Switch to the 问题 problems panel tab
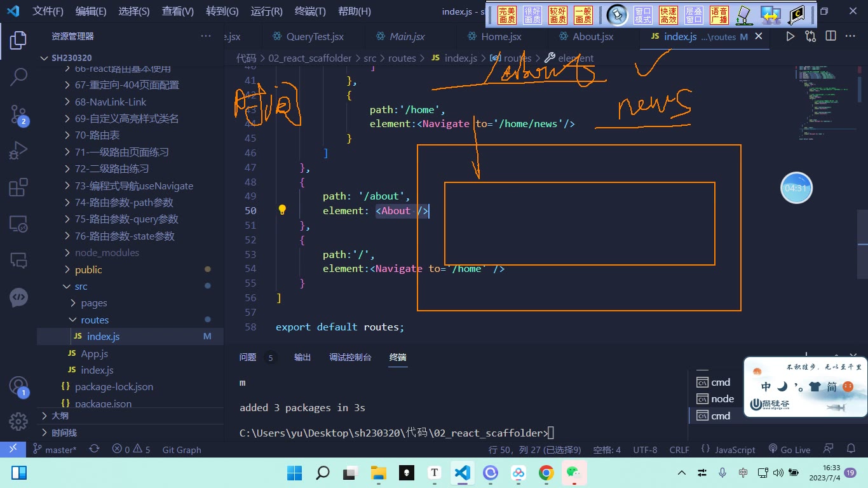The height and width of the screenshot is (488, 868). (248, 357)
